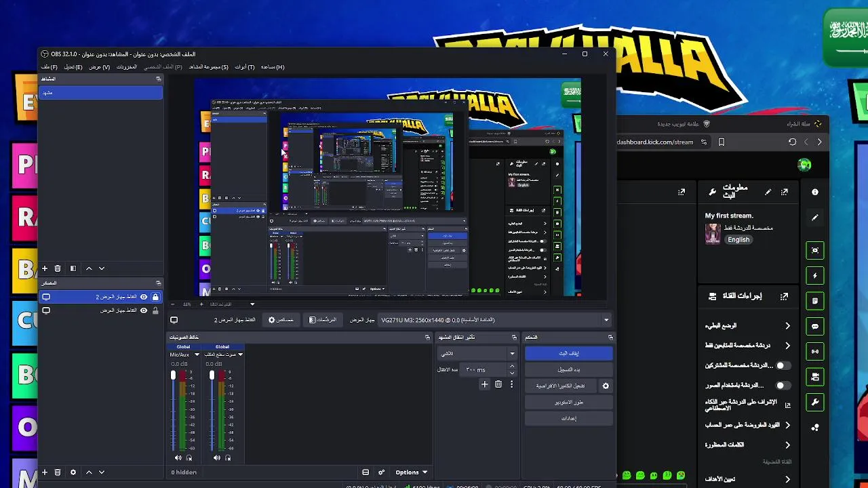Screen dimensions: 868x488
Task: Click the Start Virtual Camera button
Action: click(560, 386)
